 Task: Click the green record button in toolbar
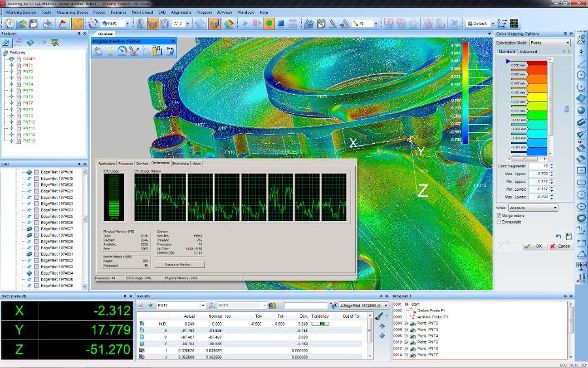[269, 24]
